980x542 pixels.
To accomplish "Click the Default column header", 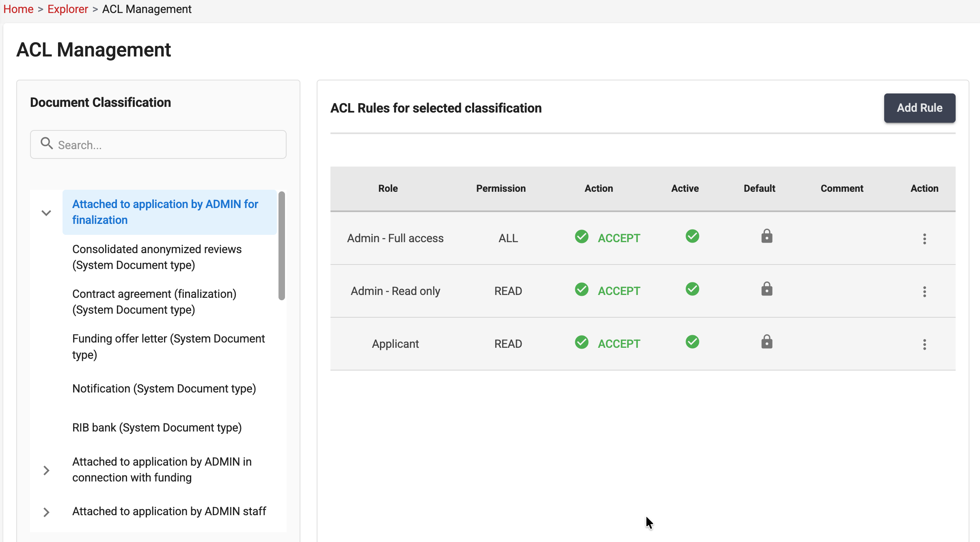I will pos(759,189).
